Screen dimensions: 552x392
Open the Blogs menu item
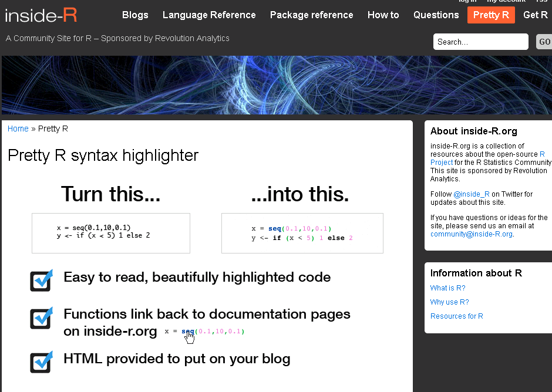(135, 15)
